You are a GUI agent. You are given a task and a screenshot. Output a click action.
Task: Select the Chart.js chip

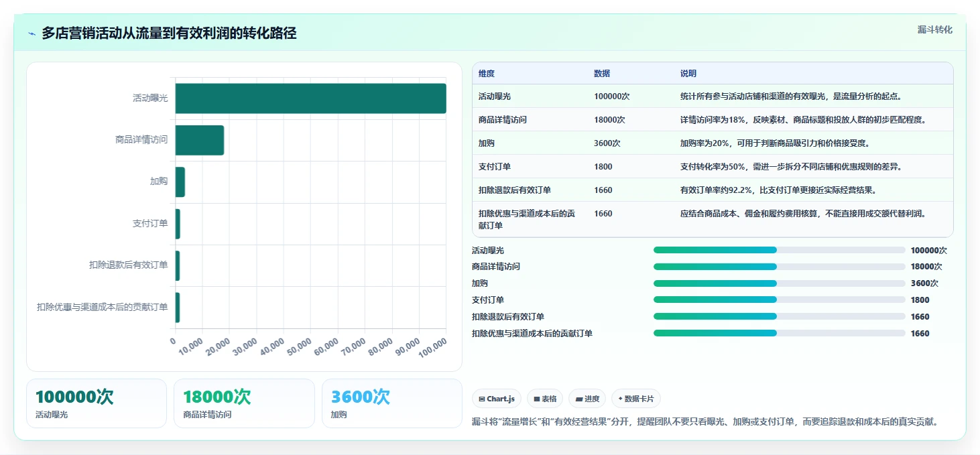click(497, 399)
